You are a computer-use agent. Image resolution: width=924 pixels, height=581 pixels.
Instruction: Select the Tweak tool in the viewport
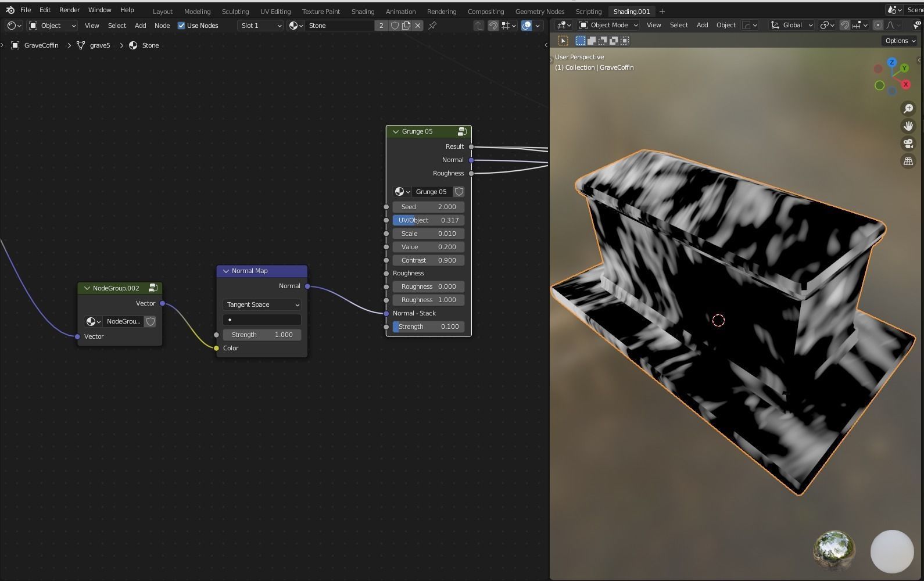coord(563,41)
